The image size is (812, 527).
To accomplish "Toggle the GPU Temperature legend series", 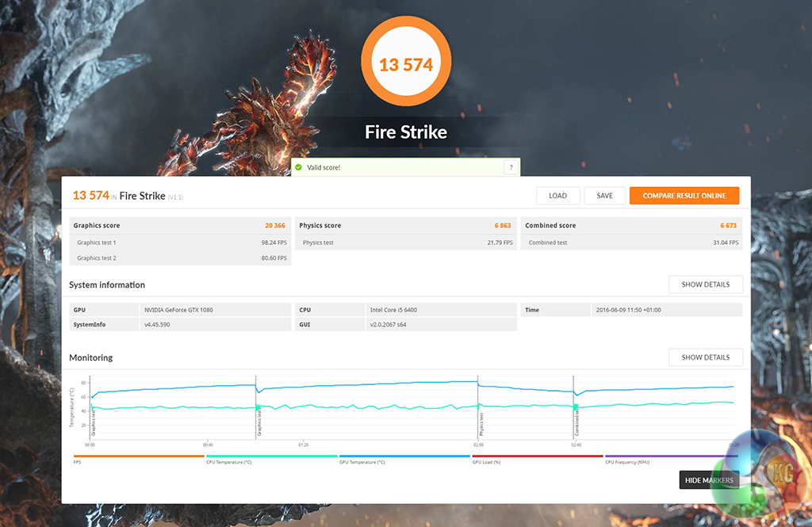I will 404,459.
